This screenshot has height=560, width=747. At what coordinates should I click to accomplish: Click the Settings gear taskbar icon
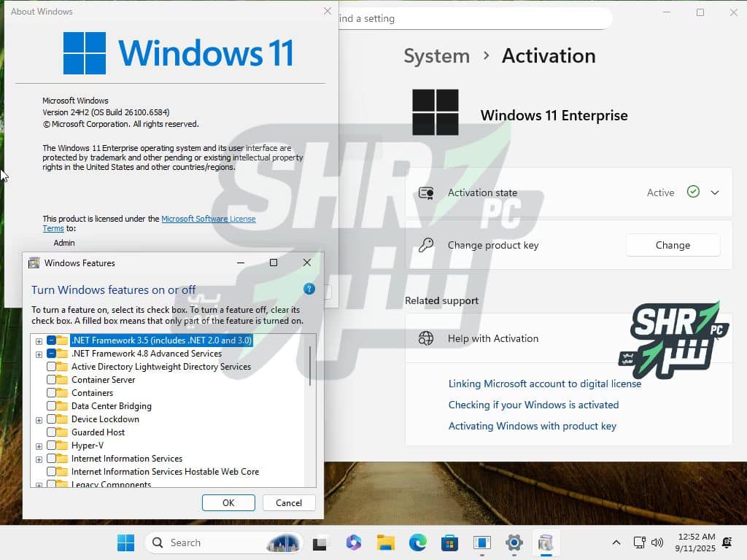[514, 542]
